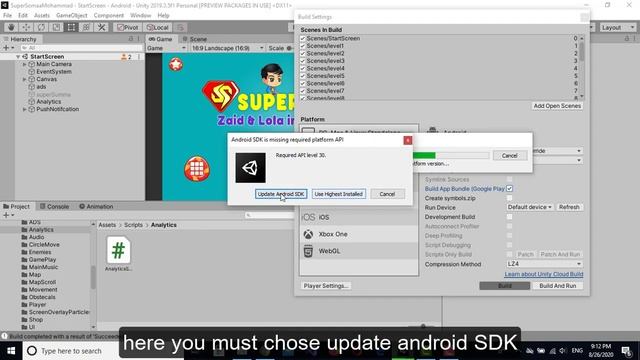The width and height of the screenshot is (640, 360).
Task: Open the Game display dropdown
Action: tap(166, 48)
